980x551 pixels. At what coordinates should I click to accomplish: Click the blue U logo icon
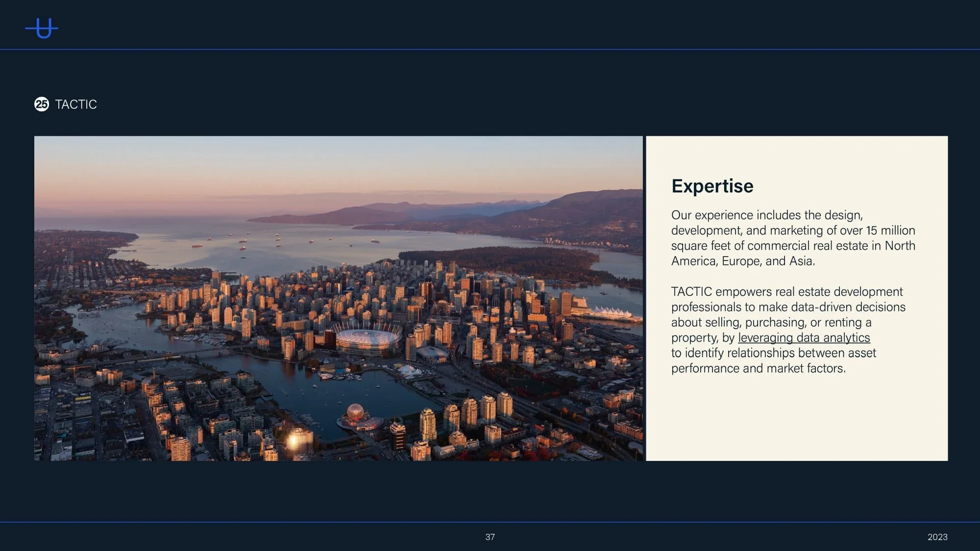42,28
